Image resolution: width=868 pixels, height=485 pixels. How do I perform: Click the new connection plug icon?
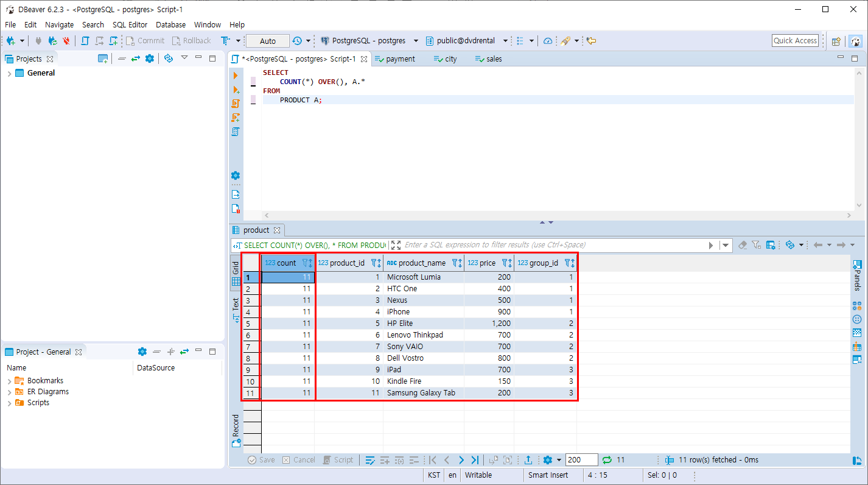[11, 41]
